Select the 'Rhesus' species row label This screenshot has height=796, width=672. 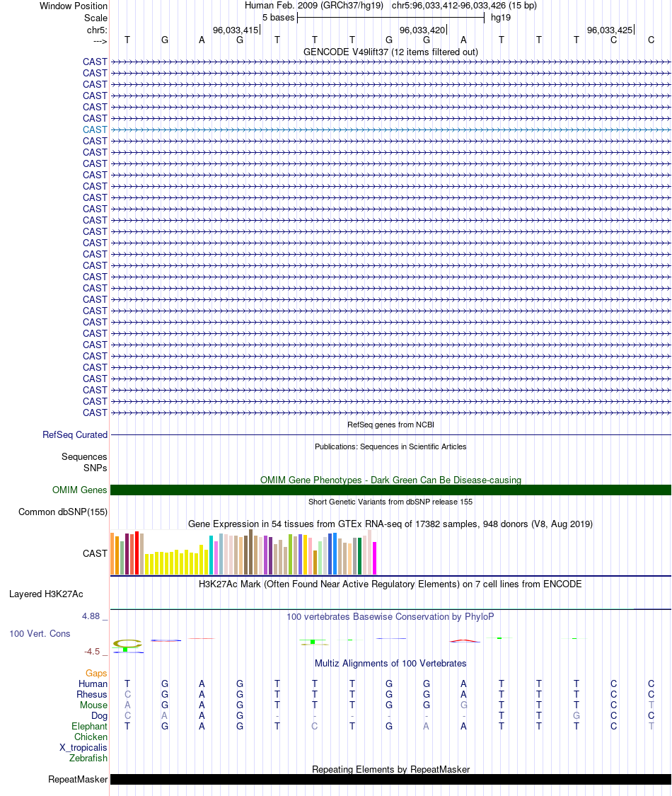click(x=92, y=695)
